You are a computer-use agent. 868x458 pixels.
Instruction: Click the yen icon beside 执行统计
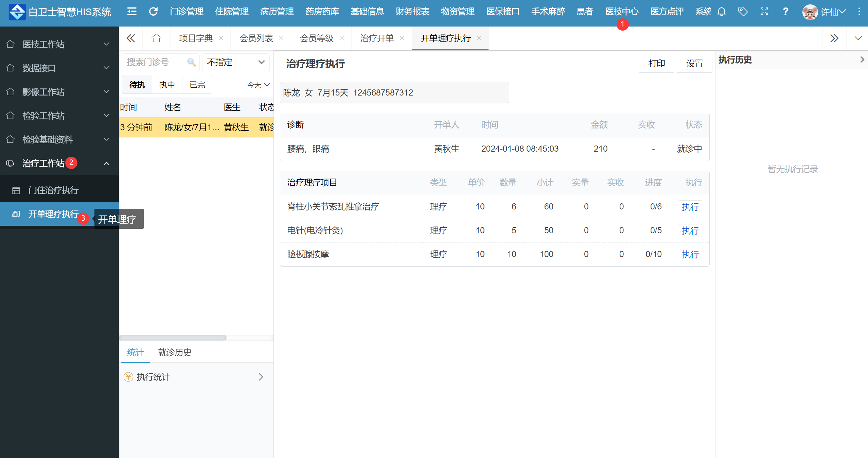[x=128, y=377]
